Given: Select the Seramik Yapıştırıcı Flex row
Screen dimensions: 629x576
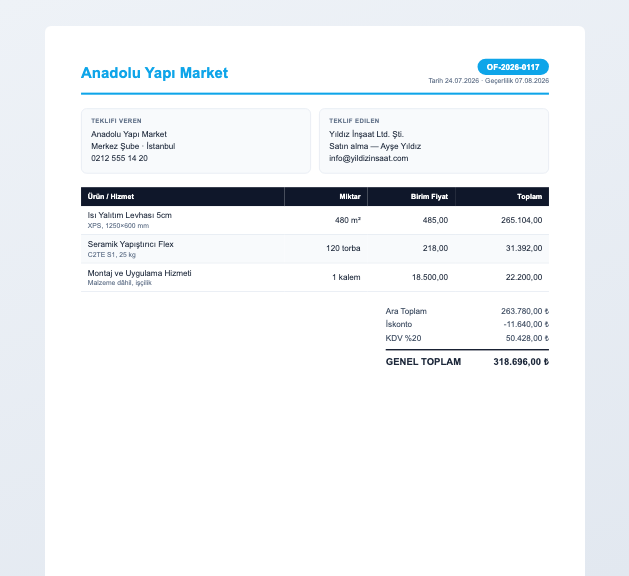Looking at the screenshot, I should [x=315, y=249].
